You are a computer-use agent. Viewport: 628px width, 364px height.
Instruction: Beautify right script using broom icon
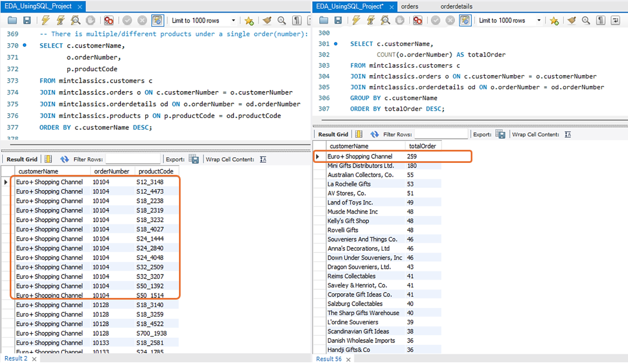[572, 20]
